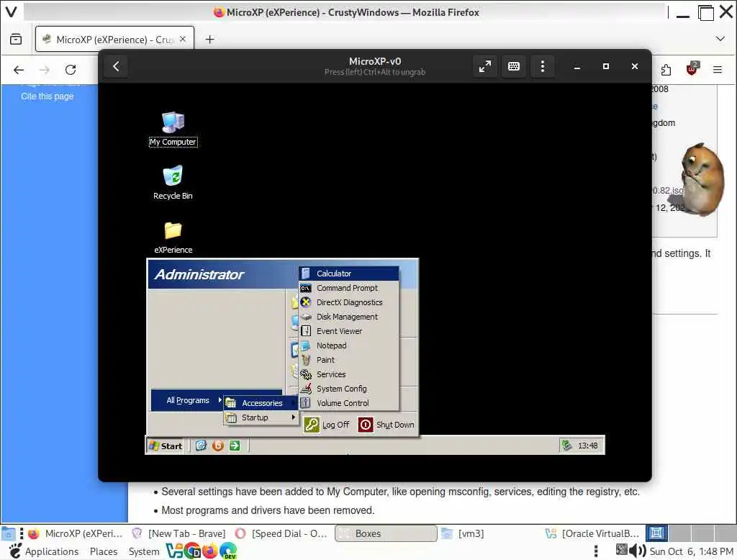Click the show desktop panel icon
The height and width of the screenshot is (560, 737).
pyautogui.click(x=8, y=533)
